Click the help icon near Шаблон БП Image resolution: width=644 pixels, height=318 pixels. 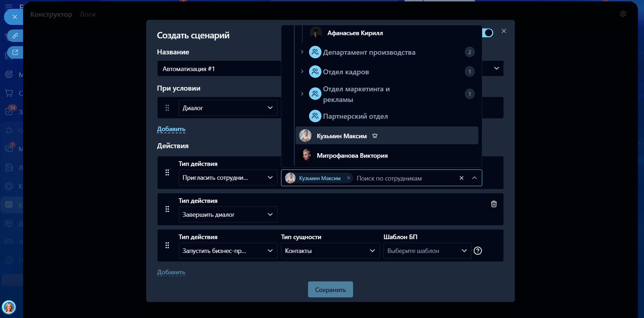pyautogui.click(x=478, y=251)
